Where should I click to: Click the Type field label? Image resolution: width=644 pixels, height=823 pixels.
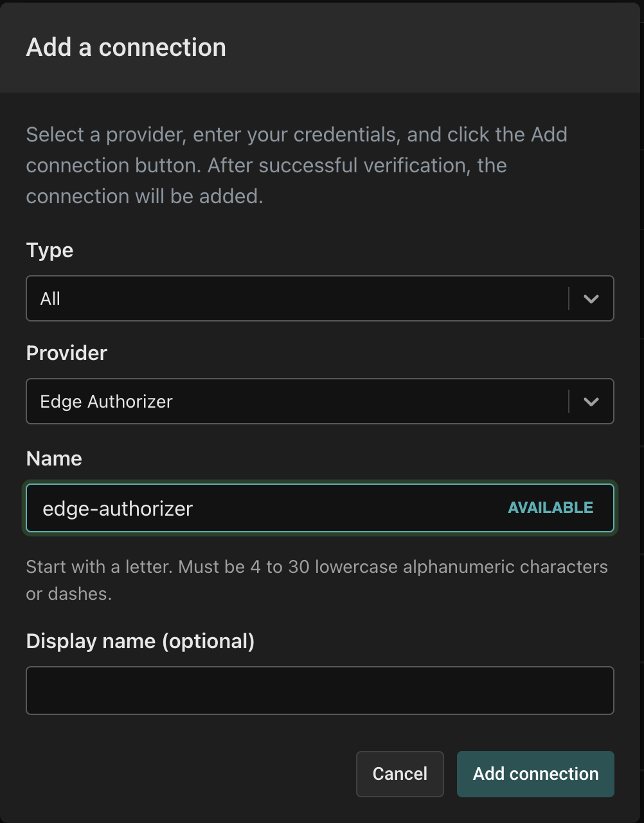(49, 250)
